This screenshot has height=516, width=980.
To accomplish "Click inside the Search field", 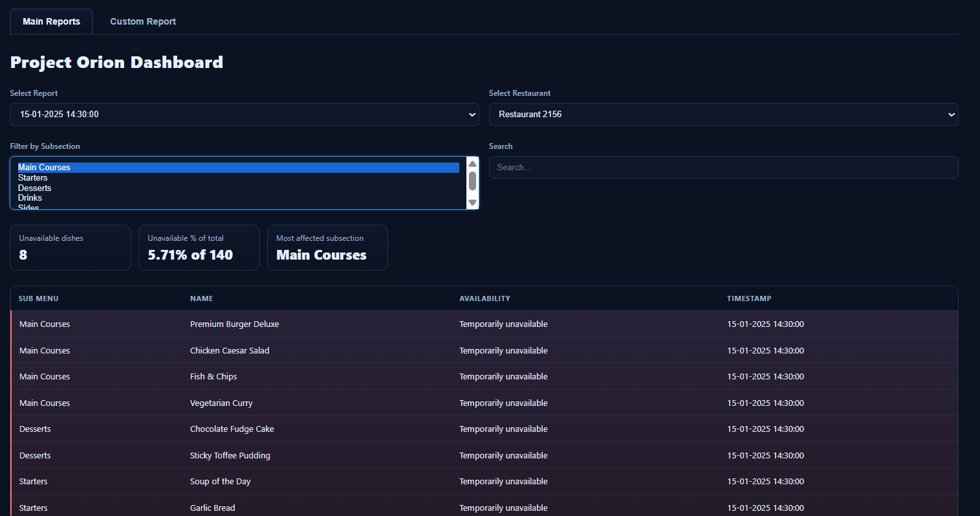I will 723,167.
